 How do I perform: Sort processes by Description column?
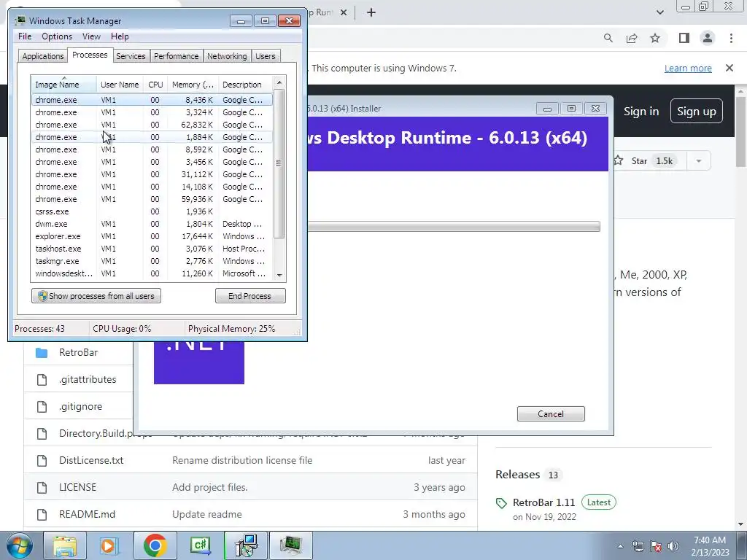tap(246, 85)
